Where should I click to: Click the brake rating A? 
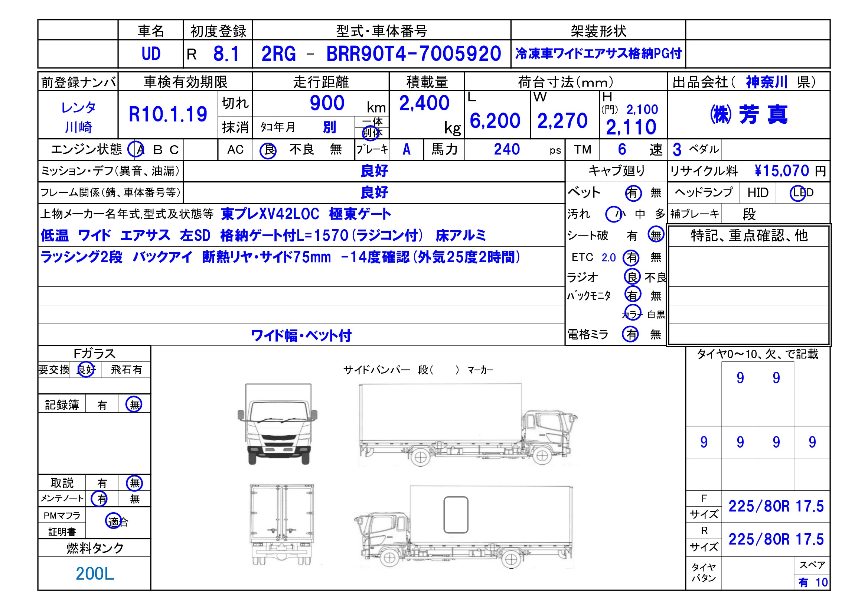click(x=407, y=149)
